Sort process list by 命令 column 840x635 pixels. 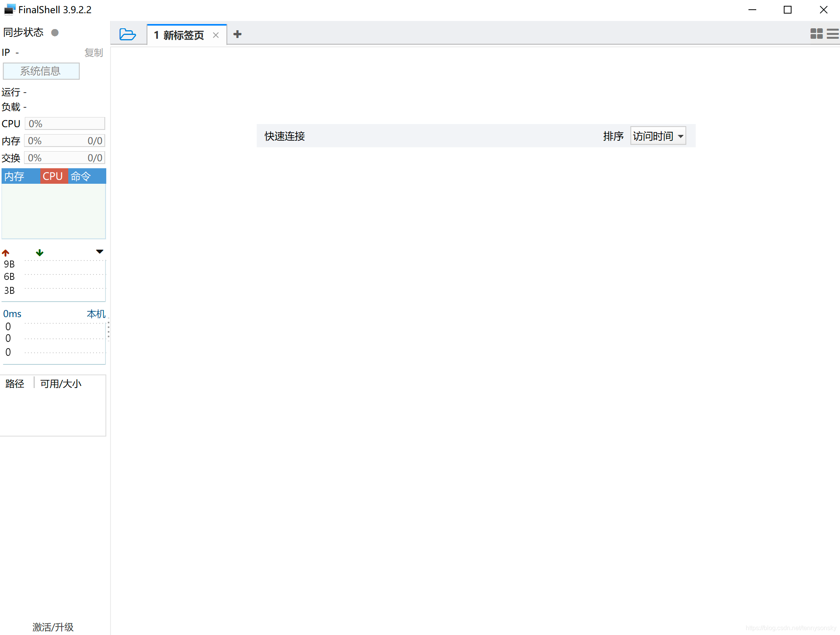click(81, 176)
